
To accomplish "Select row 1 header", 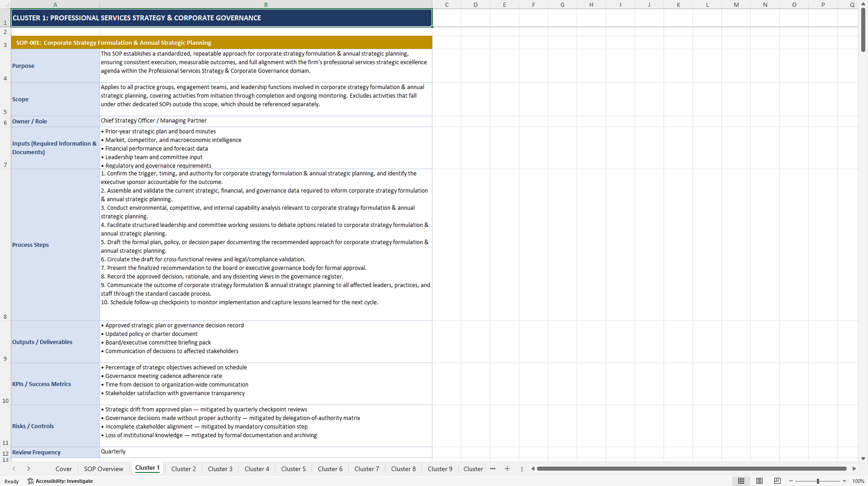I will tap(5, 18).
